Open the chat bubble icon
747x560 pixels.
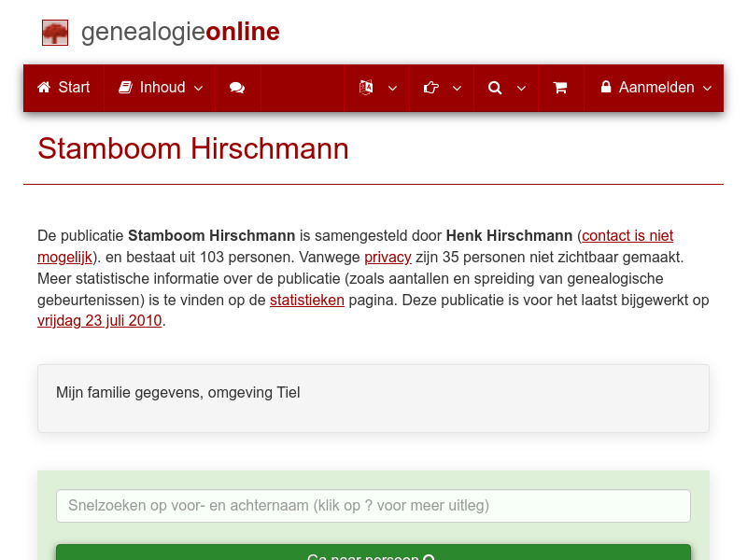pyautogui.click(x=236, y=87)
